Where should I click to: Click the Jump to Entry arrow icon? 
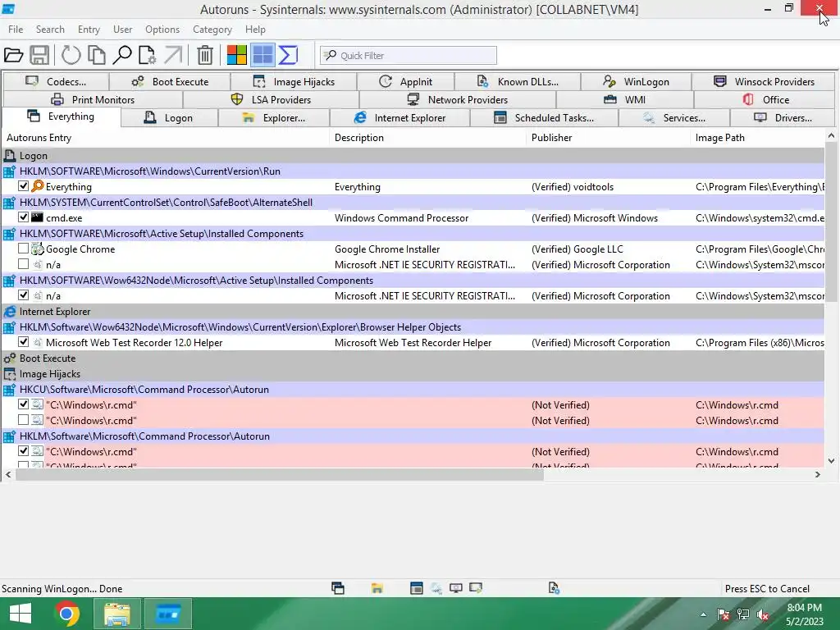click(x=173, y=55)
